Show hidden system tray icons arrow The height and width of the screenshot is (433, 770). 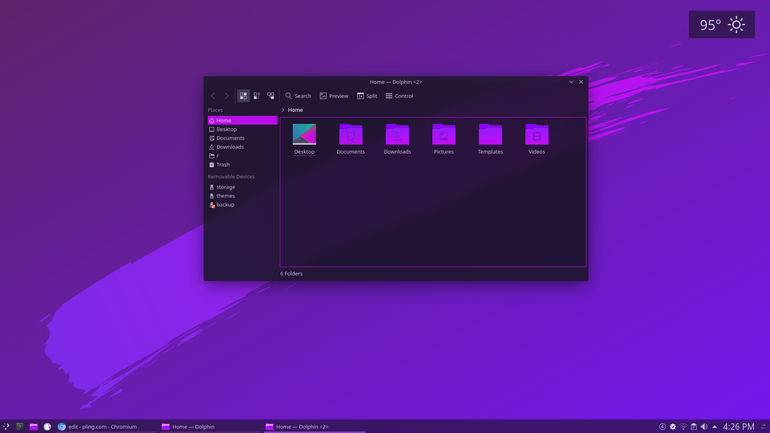715,427
